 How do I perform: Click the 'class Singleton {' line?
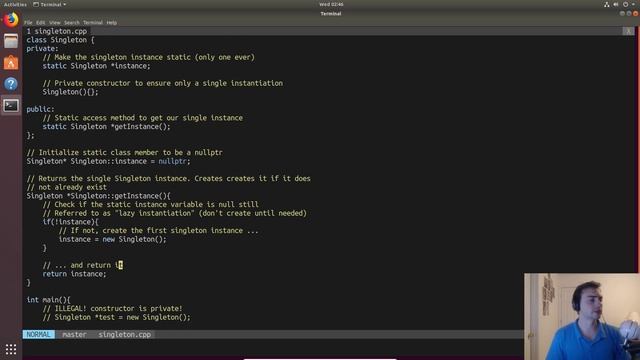60,40
